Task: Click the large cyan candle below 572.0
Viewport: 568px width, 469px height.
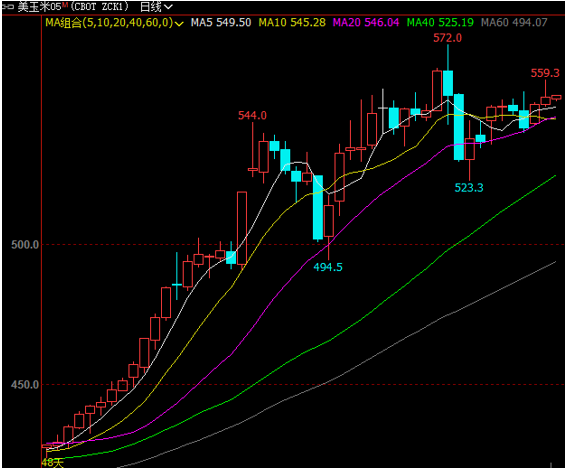Action: (448, 83)
